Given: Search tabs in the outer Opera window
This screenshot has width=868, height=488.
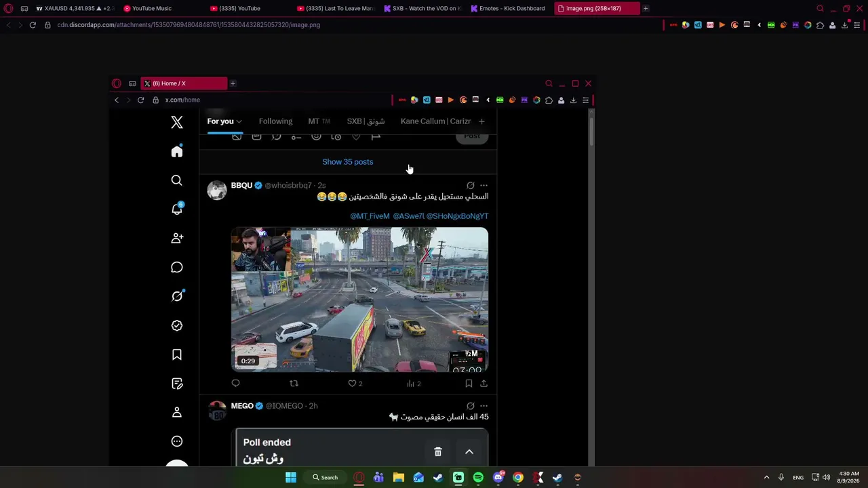Looking at the screenshot, I should pyautogui.click(x=820, y=9).
